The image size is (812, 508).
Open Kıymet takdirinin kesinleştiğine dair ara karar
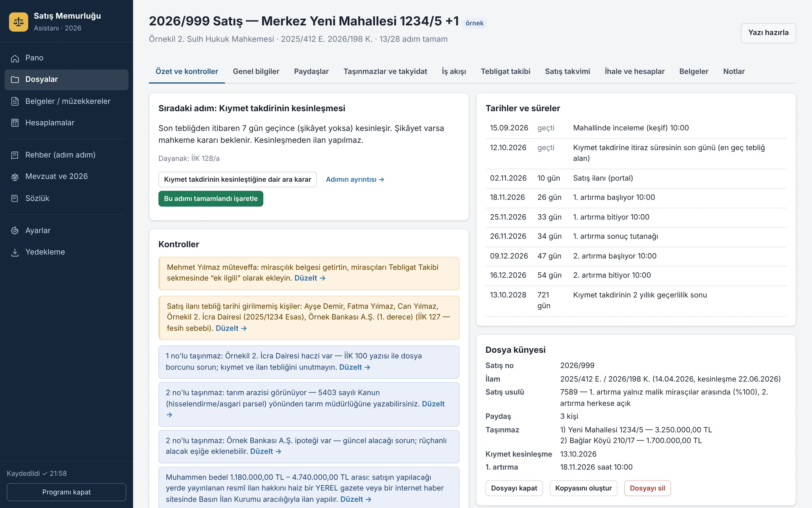tap(238, 179)
